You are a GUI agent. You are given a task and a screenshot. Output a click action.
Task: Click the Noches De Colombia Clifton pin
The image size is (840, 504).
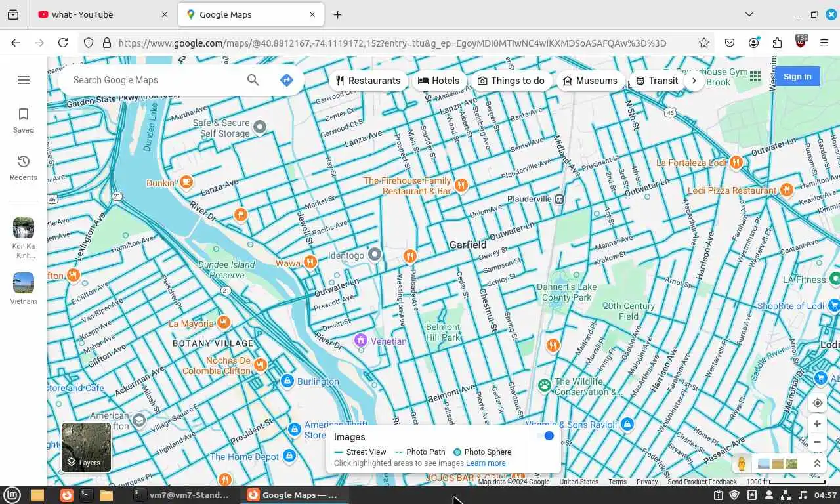click(261, 365)
